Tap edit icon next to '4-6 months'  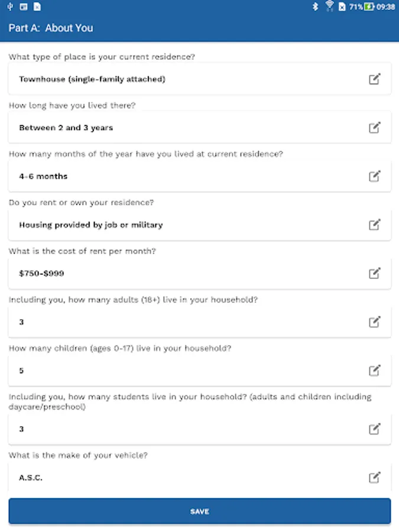pos(374,176)
